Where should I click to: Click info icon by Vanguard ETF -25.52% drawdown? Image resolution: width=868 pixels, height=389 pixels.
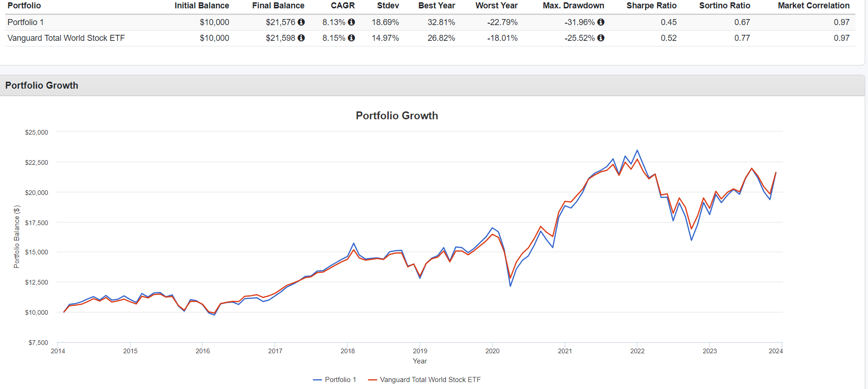click(x=600, y=38)
